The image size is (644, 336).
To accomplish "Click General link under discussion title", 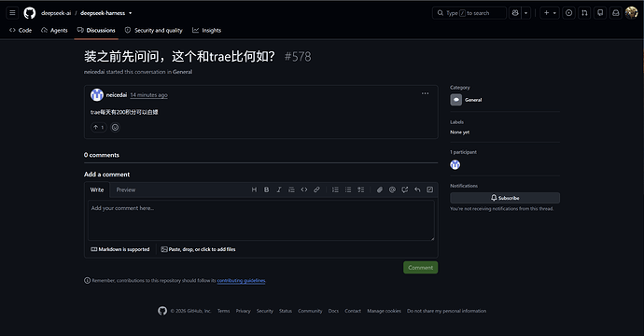I will coord(182,72).
